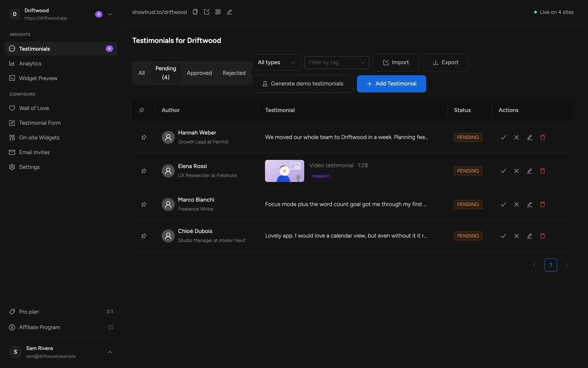The image size is (588, 368).
Task: Play Elena Rossi's video thumbnail
Action: pos(285,171)
